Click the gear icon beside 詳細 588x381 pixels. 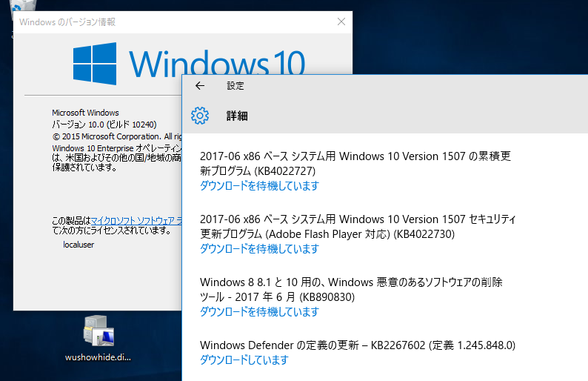pos(200,116)
